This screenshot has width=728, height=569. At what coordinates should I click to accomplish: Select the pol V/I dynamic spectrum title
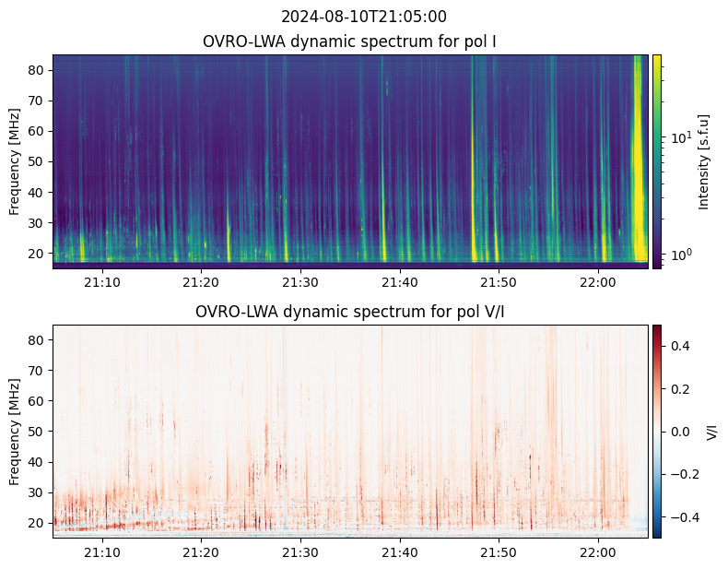(350, 312)
